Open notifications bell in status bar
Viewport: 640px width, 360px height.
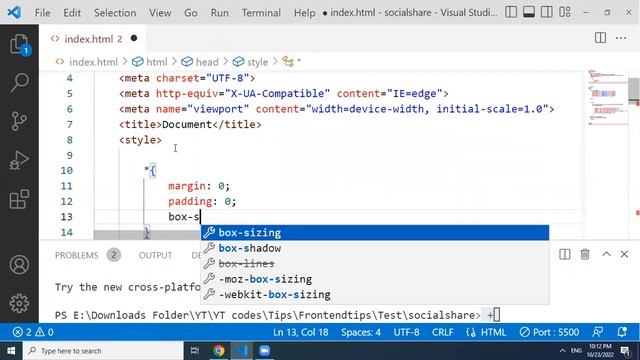point(622,332)
